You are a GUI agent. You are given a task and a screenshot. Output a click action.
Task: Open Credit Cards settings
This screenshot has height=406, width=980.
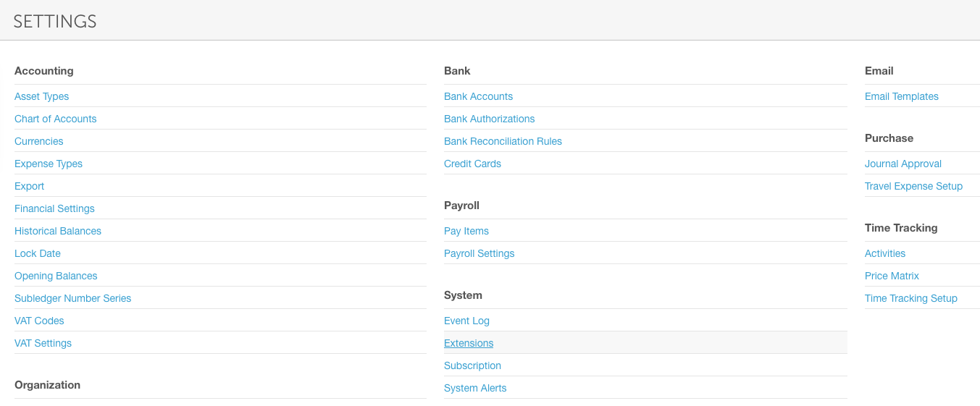coord(472,164)
